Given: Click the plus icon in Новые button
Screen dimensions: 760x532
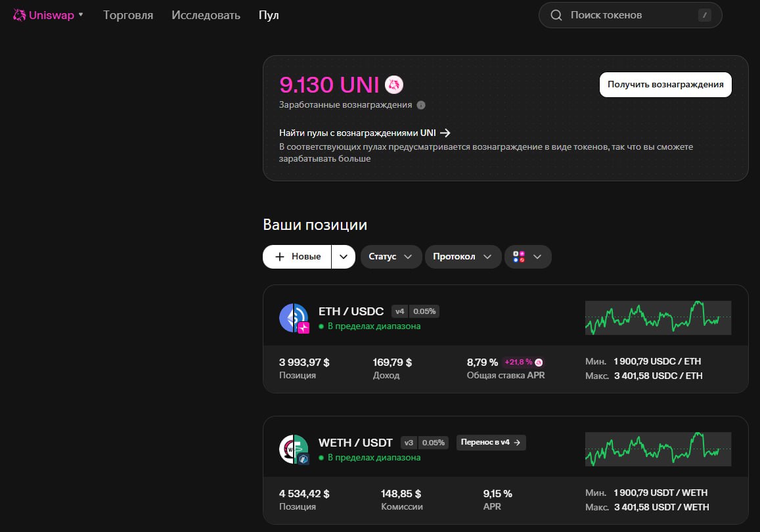Looking at the screenshot, I should (280, 257).
